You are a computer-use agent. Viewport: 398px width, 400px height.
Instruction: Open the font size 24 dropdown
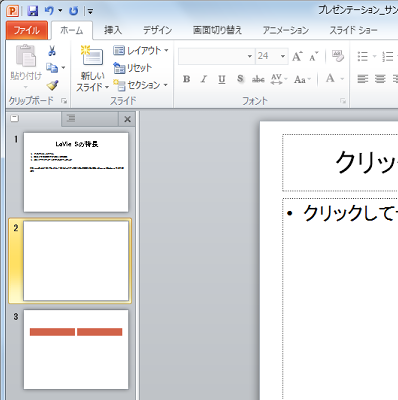point(283,56)
